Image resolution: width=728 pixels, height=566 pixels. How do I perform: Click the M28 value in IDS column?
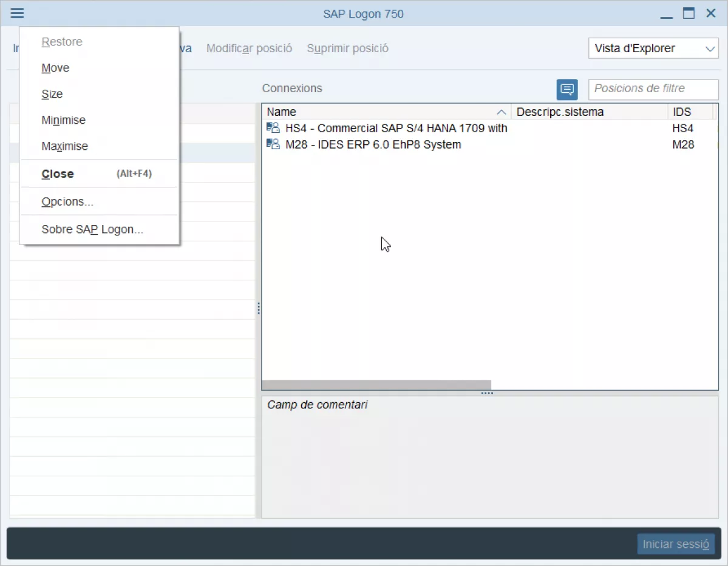(683, 144)
